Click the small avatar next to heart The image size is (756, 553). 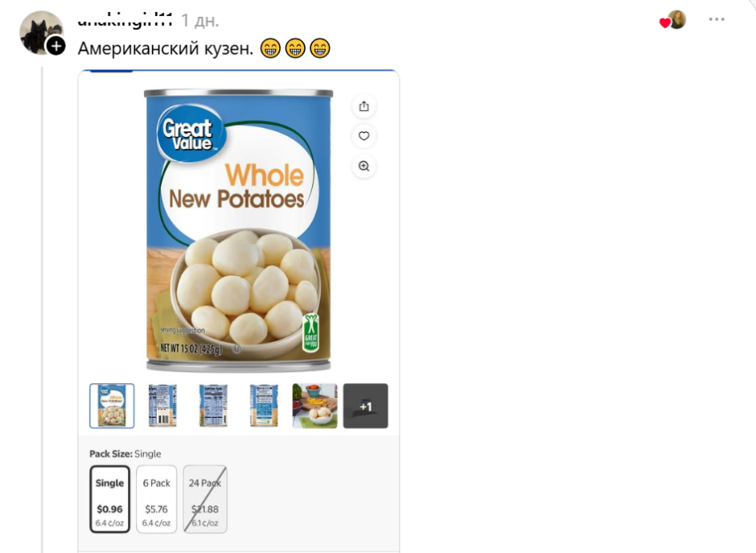677,19
